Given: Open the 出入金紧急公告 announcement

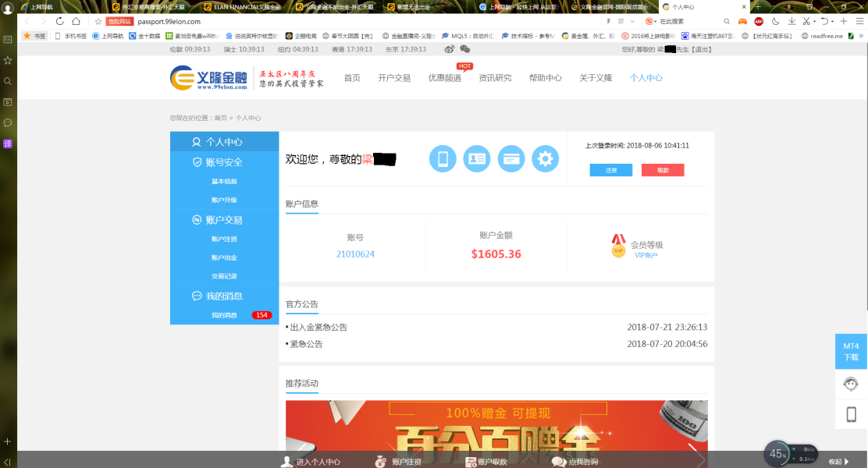Looking at the screenshot, I should pos(318,328).
